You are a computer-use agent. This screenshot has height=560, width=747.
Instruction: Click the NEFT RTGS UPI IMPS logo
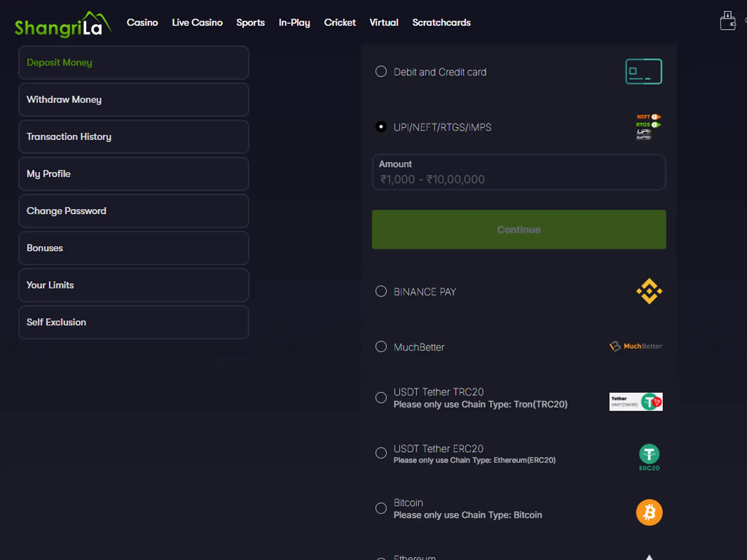tap(649, 127)
